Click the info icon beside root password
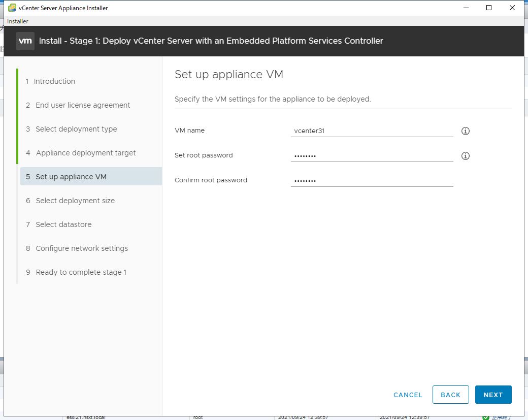The image size is (528, 420). (466, 156)
